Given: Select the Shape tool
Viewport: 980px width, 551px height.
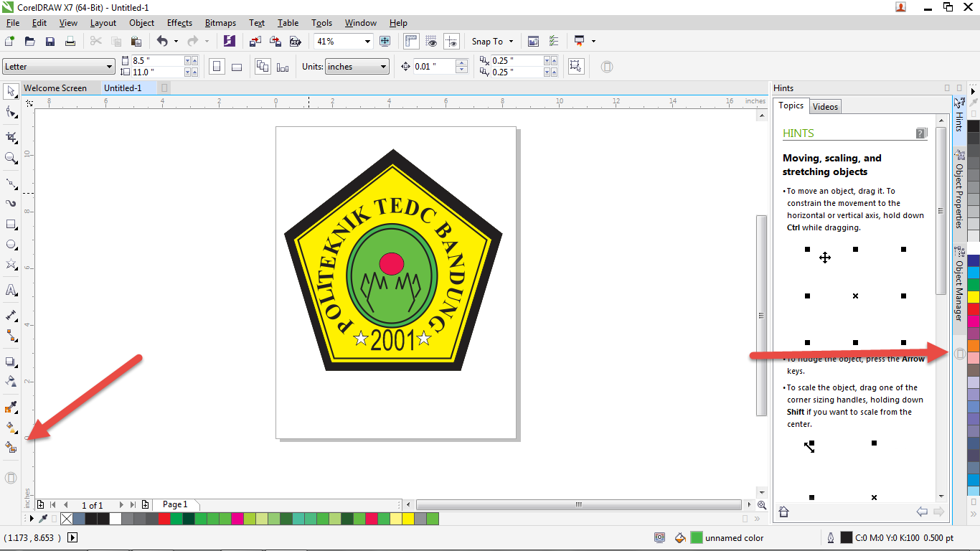Looking at the screenshot, I should [11, 113].
